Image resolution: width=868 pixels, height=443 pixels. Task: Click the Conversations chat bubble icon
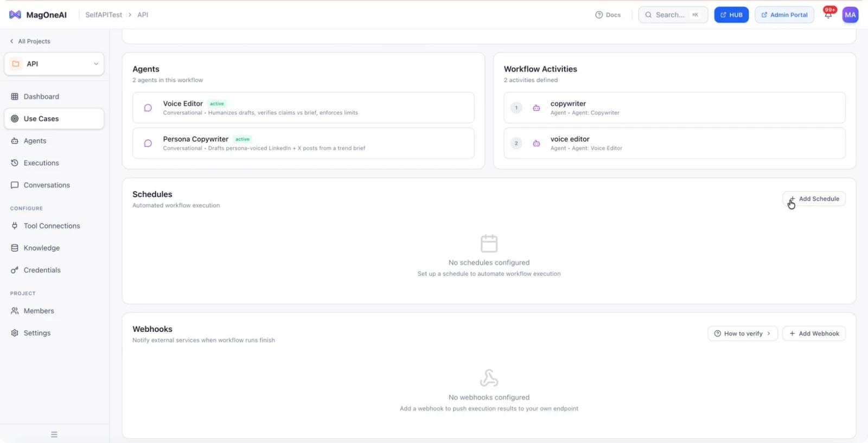(15, 185)
